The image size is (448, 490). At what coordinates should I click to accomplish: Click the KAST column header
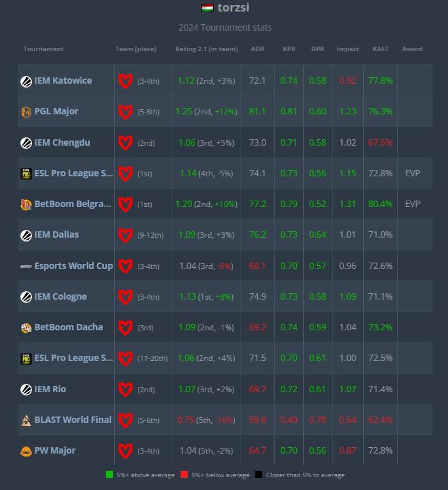click(380, 49)
